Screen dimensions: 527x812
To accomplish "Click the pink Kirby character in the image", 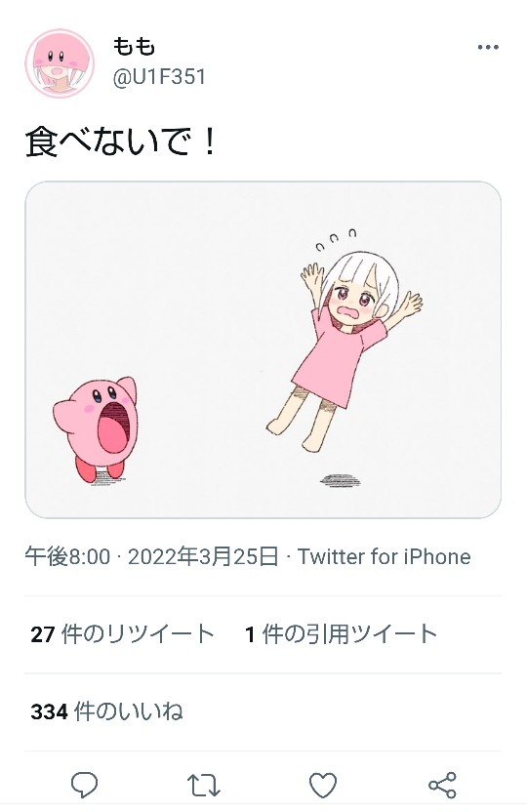I will (96, 429).
